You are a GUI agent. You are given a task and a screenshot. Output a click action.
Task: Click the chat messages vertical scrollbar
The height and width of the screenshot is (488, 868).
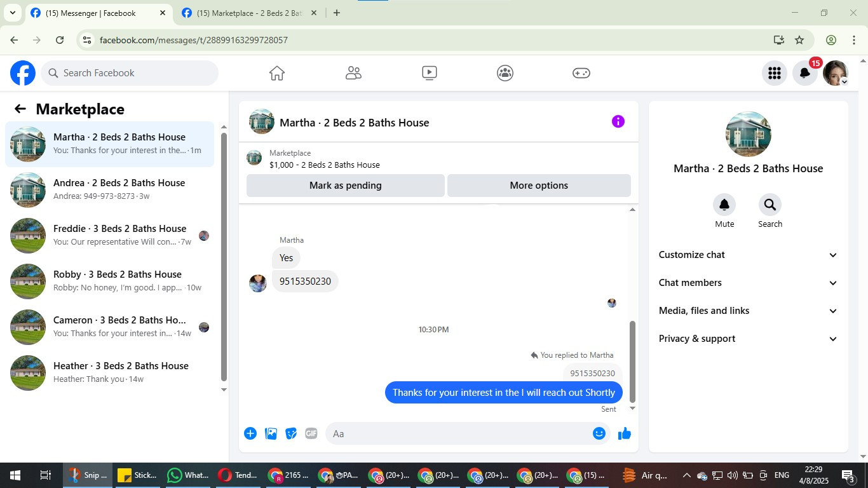coord(632,362)
